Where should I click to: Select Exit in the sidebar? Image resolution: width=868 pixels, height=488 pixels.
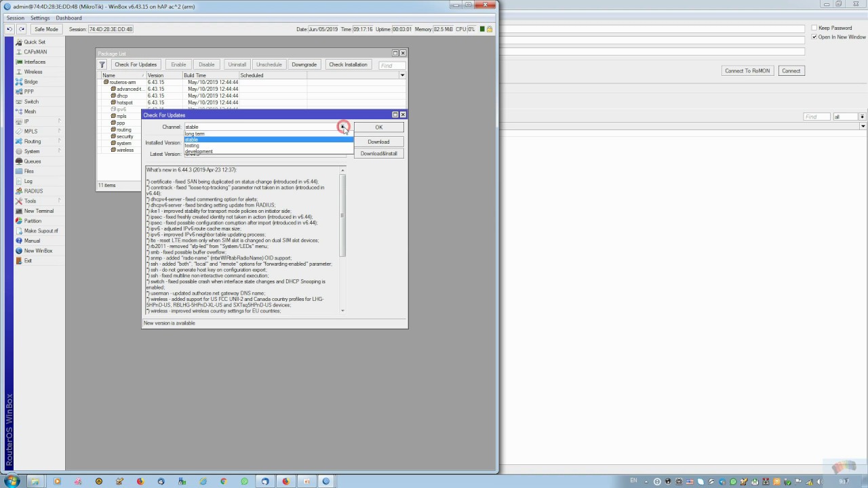(28, 261)
